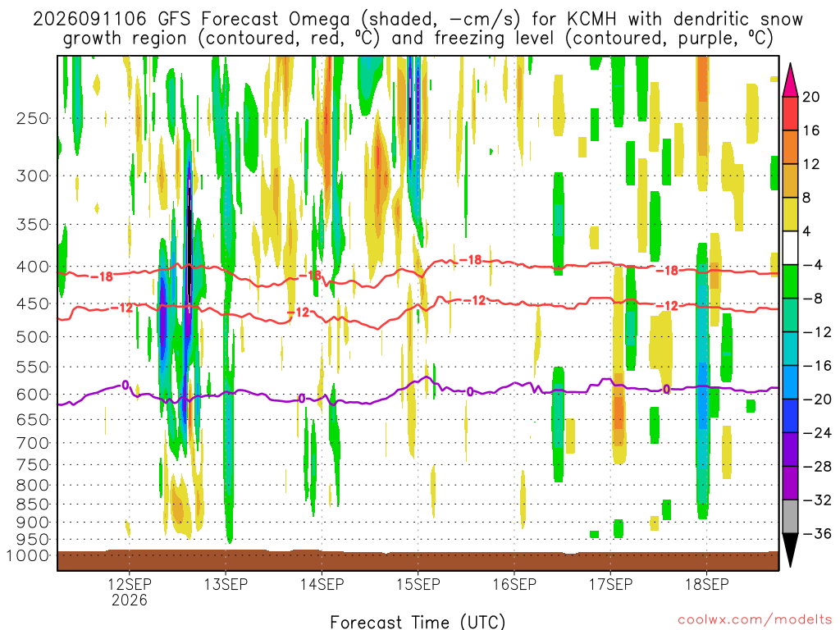Click the Forecast Time (UTC) axis title
This screenshot has width=840, height=630.
[x=418, y=622]
